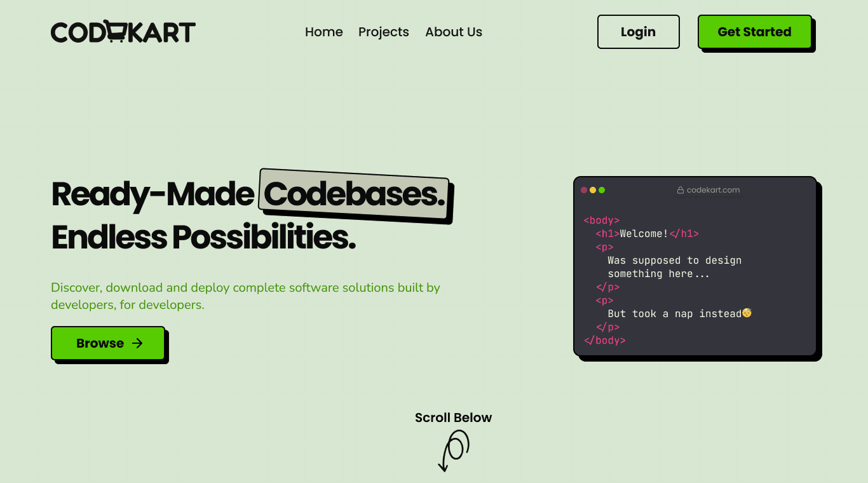Click the Login button
This screenshot has width=868, height=483.
click(639, 32)
